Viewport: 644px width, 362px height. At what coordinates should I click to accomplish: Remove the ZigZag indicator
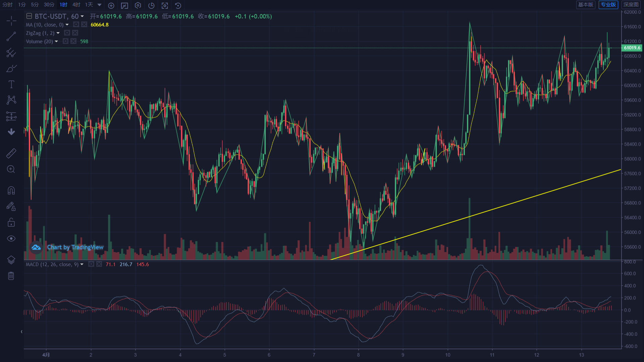point(75,33)
